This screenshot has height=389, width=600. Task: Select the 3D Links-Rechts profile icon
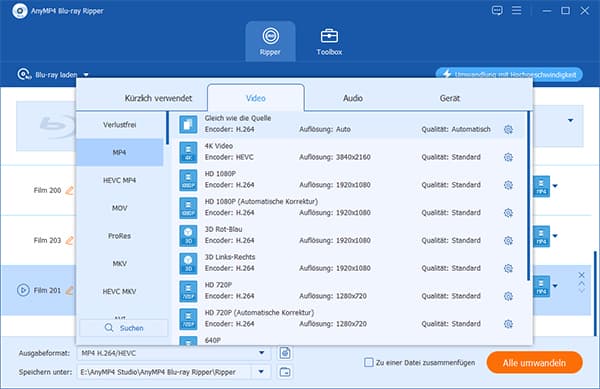(x=188, y=264)
